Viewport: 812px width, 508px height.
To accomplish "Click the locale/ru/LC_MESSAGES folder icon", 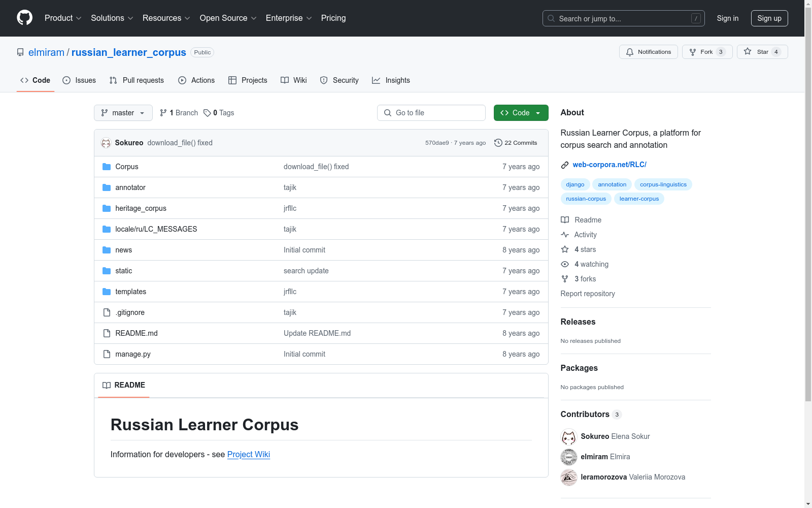I will [x=107, y=229].
